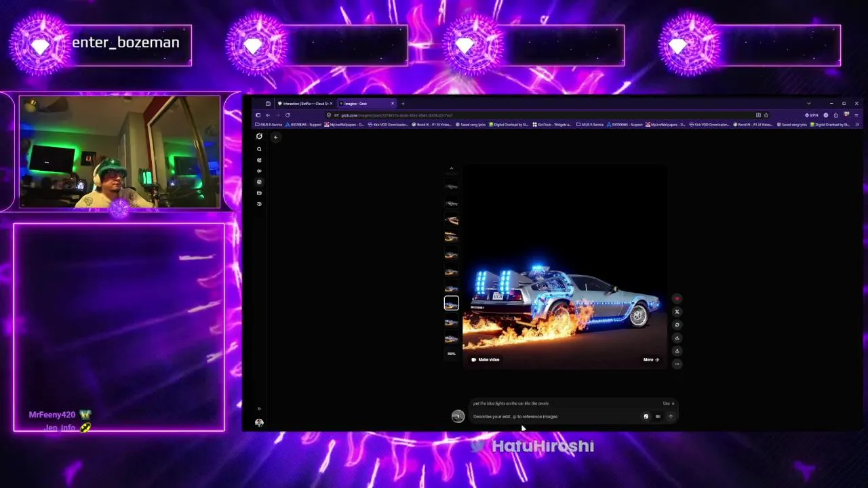Click the browser Forward button
868x488 pixels.
(x=277, y=115)
